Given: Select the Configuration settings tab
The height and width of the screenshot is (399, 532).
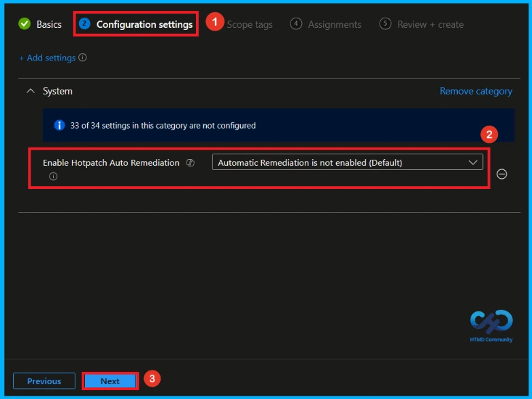Looking at the screenshot, I should click(x=135, y=24).
